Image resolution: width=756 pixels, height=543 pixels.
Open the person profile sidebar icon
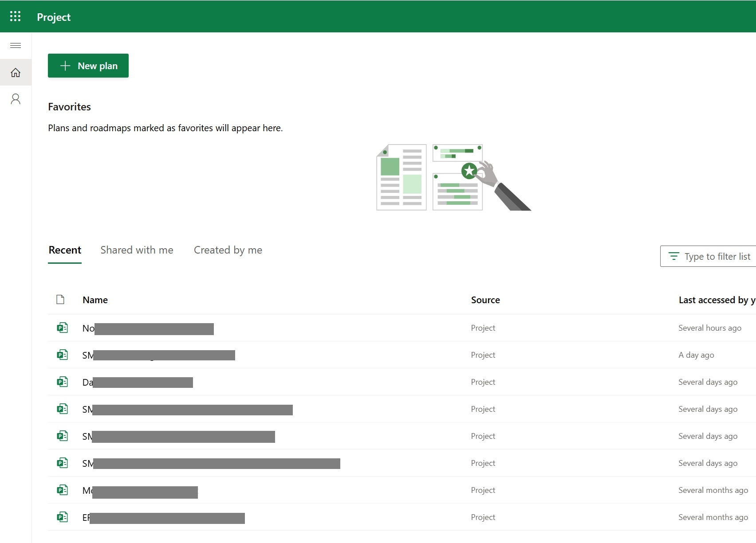click(16, 99)
